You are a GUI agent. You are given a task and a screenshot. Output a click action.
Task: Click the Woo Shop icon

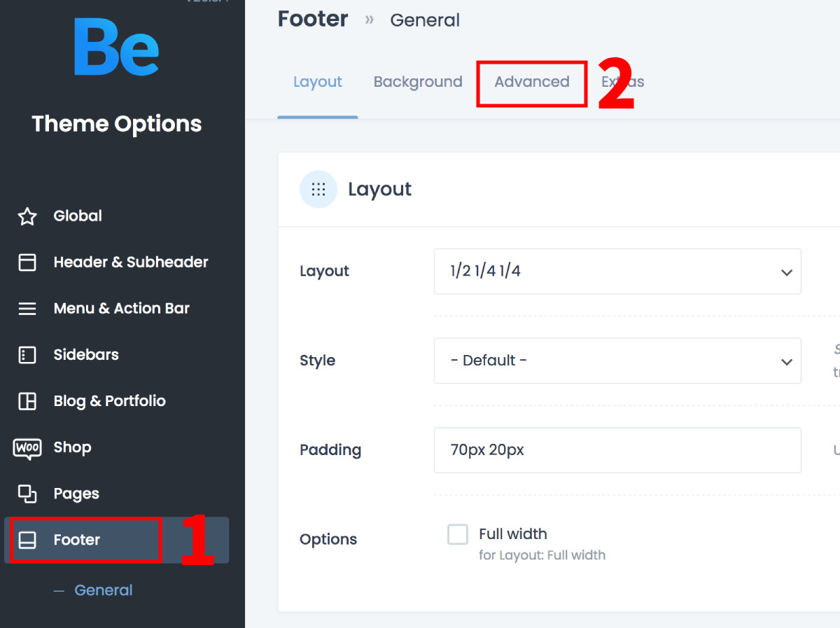click(x=27, y=448)
